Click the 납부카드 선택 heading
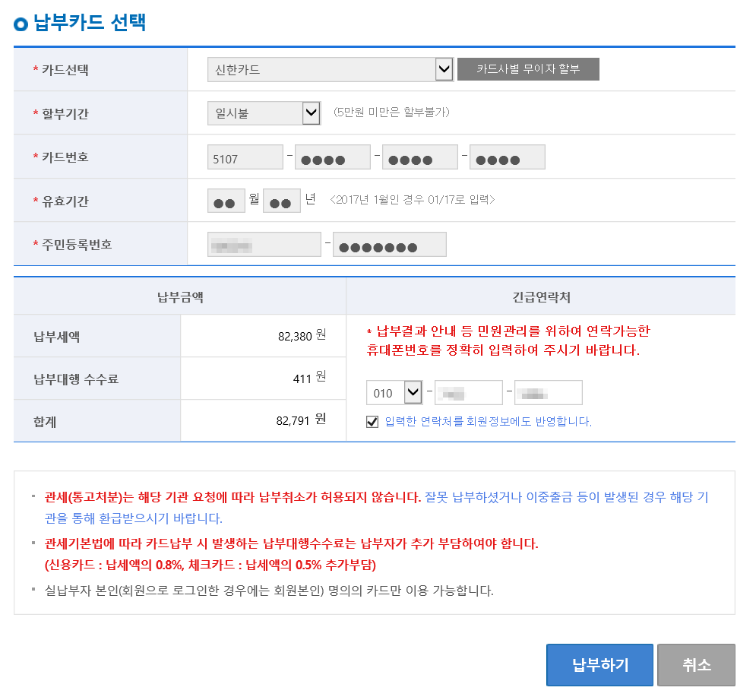 [x=89, y=22]
